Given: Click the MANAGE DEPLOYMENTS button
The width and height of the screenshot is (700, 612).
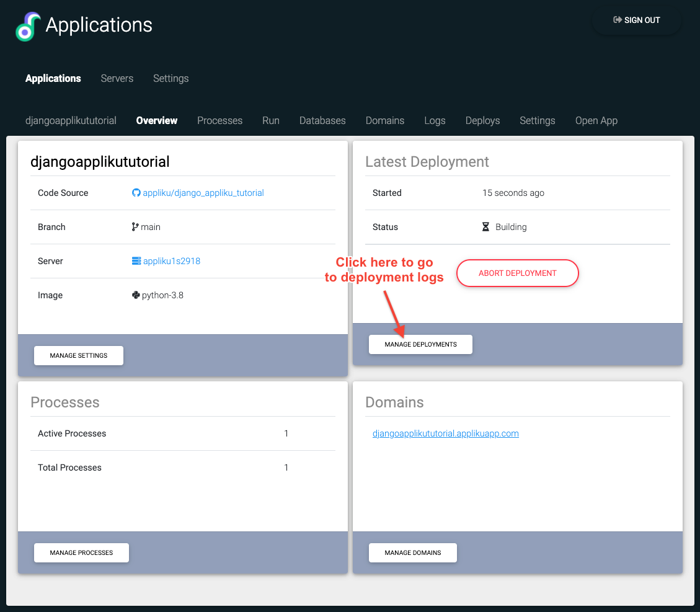Looking at the screenshot, I should 420,345.
